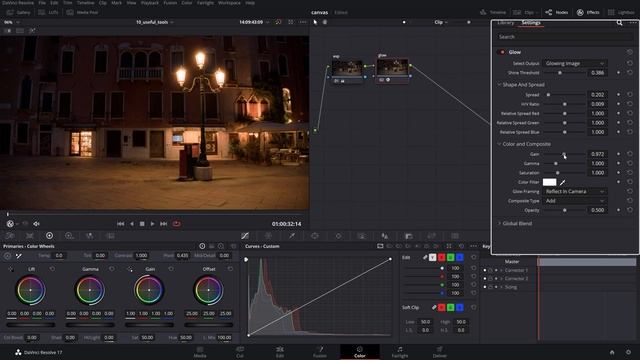The height and width of the screenshot is (360, 640).
Task: Toggle the Glow effect enable dot
Action: pyautogui.click(x=502, y=52)
